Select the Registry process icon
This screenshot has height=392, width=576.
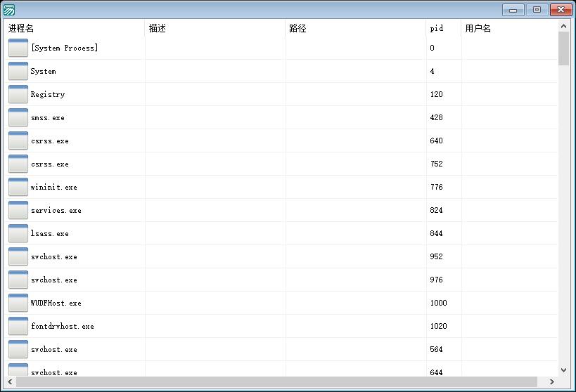coord(18,94)
